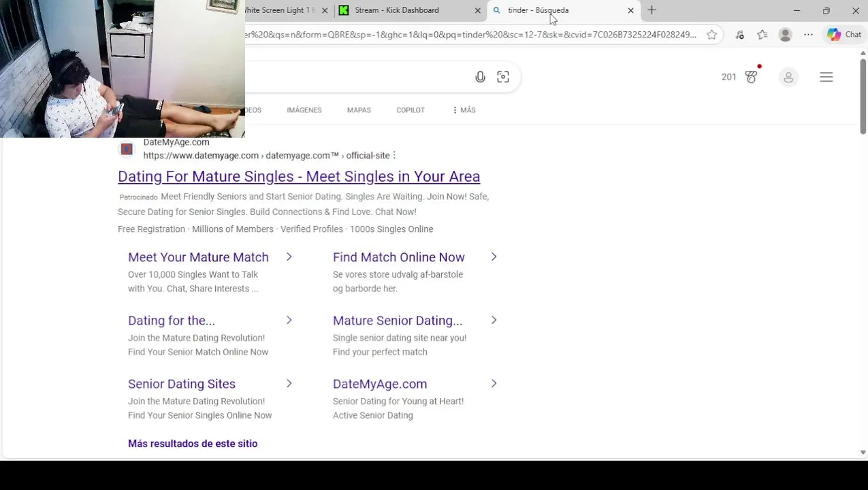Image resolution: width=868 pixels, height=490 pixels.
Task: Open visual search camera icon
Action: point(503,78)
